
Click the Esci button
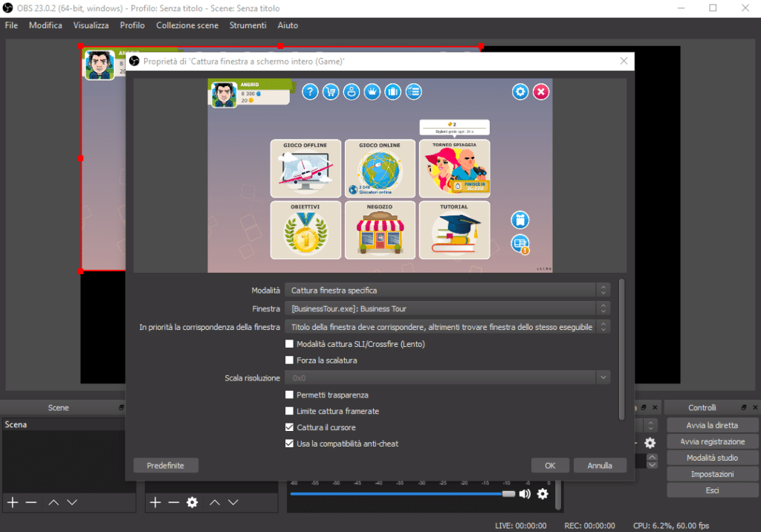(713, 490)
